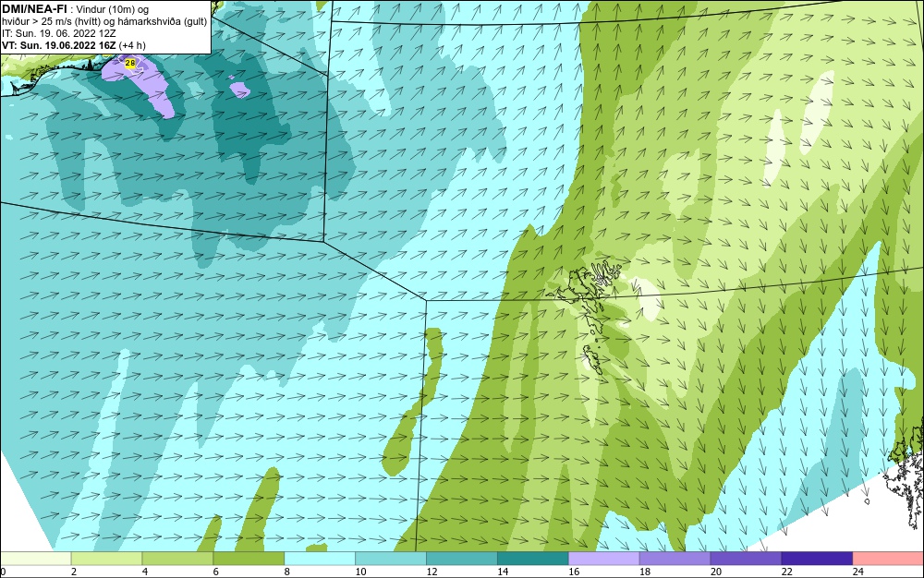Image resolution: width=924 pixels, height=578 pixels.
Task: Click the 'IT: Sun. 19. 06. 2022 12Z' line
Action: coord(59,33)
